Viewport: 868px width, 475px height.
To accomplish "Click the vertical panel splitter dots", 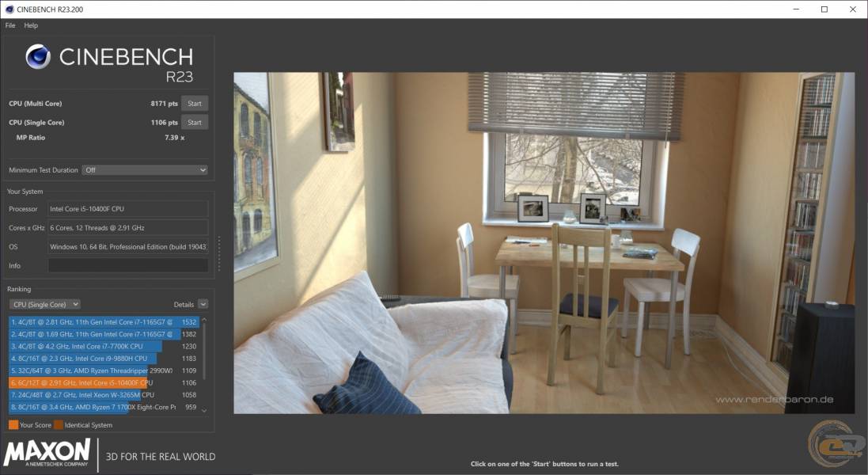I will tap(219, 253).
